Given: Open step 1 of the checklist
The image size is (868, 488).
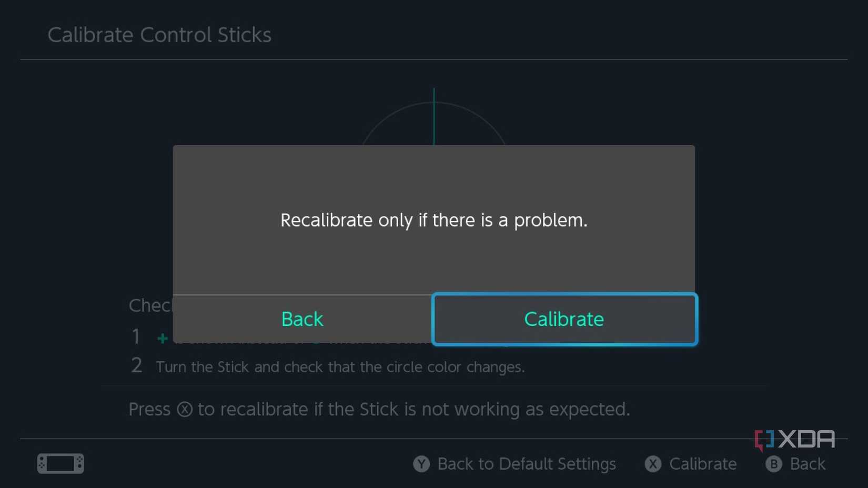Looking at the screenshot, I should pyautogui.click(x=136, y=337).
